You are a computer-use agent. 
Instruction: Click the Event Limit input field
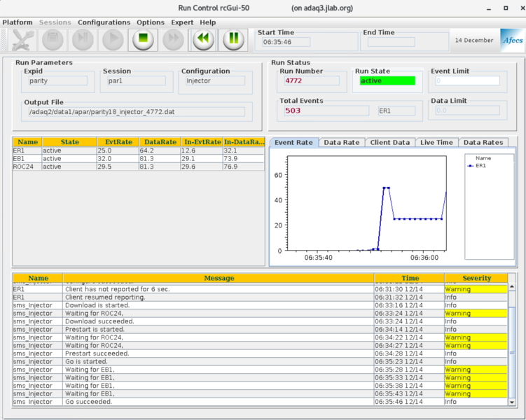pos(468,80)
